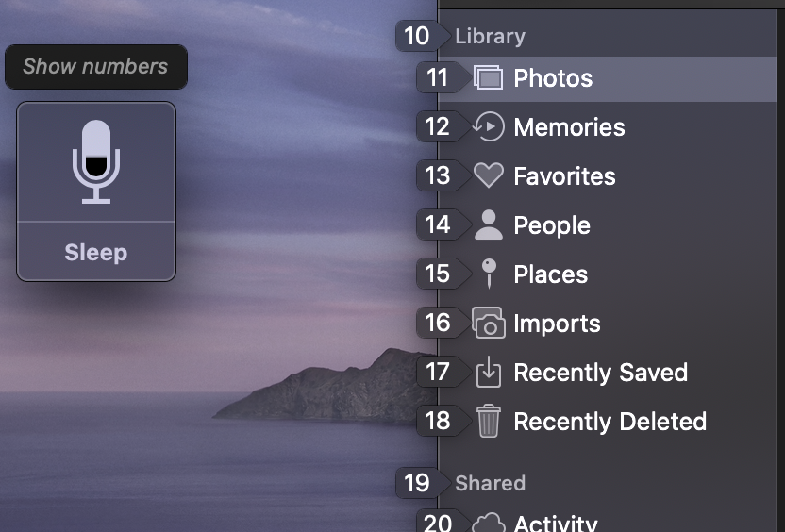
Task: Open the Memories sidebar item label
Action: 569,127
